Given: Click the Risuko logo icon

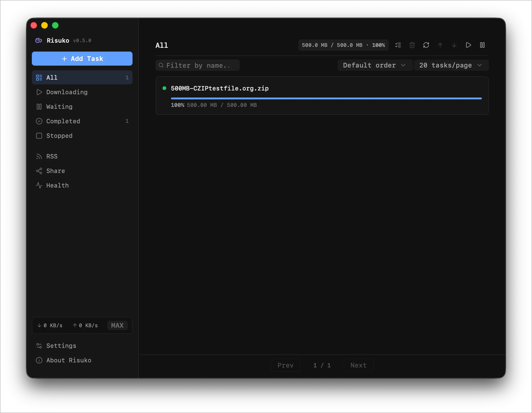Looking at the screenshot, I should point(38,41).
